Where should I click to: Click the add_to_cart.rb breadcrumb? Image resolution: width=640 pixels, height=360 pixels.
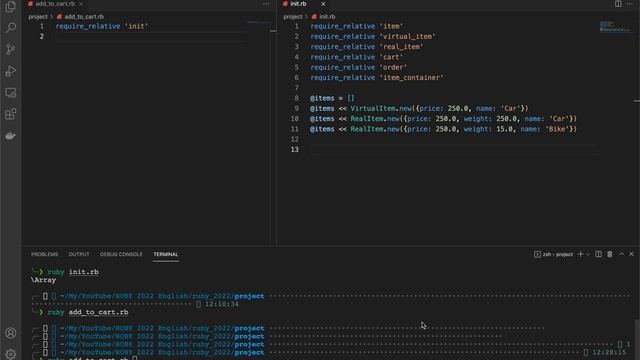(80, 17)
